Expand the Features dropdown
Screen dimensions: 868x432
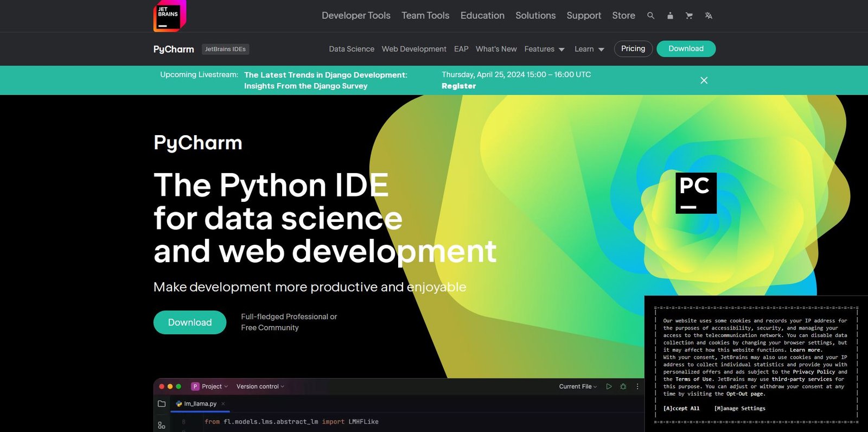click(544, 49)
